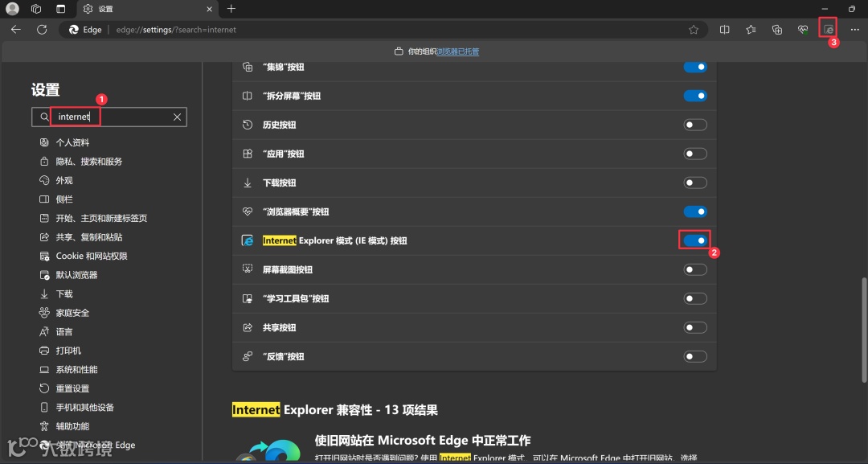Toggle the "拆分屏幕"按钮 switch

(x=695, y=96)
